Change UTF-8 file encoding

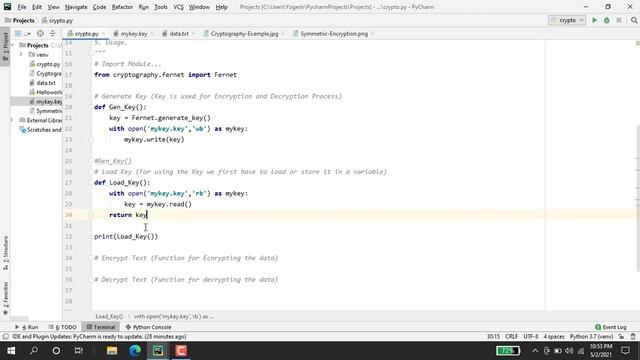tap(531, 337)
